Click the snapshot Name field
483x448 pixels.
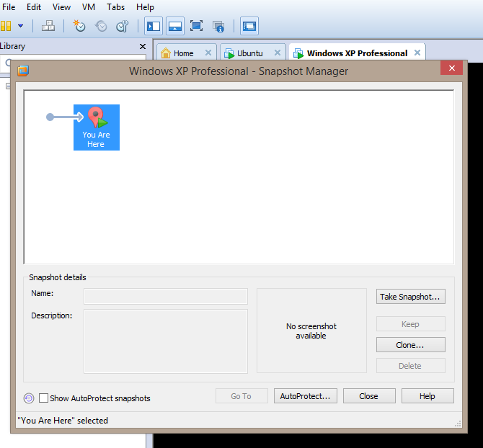click(166, 296)
